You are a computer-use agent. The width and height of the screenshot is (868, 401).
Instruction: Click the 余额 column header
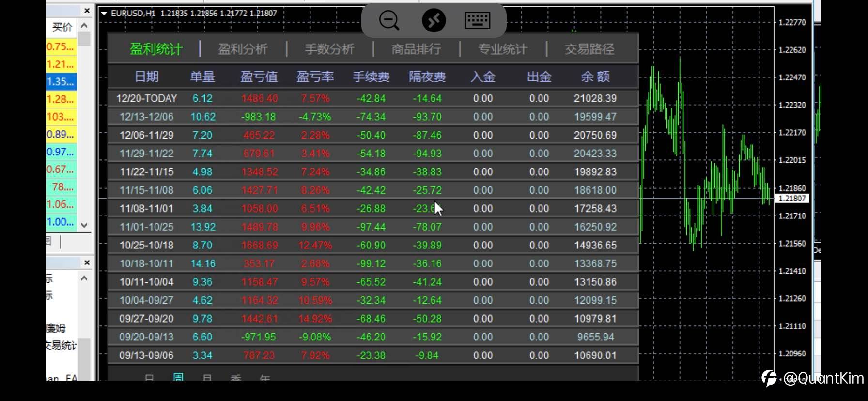point(595,77)
